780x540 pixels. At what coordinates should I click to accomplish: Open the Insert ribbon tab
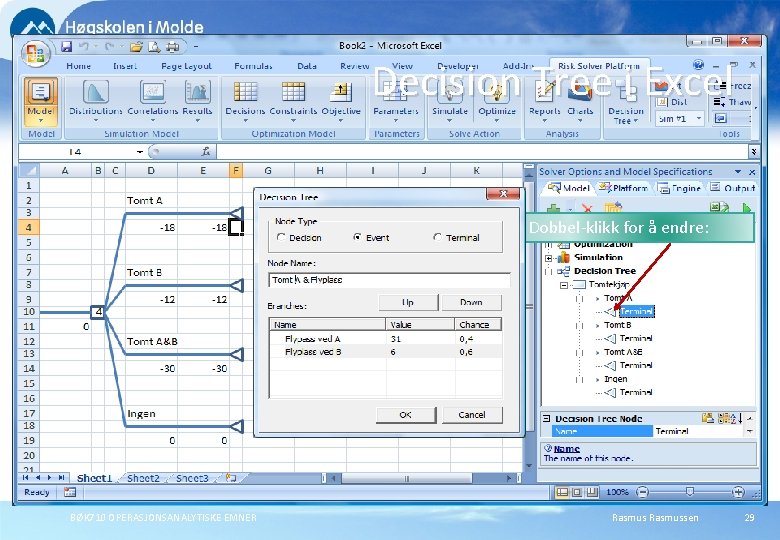coord(125,66)
